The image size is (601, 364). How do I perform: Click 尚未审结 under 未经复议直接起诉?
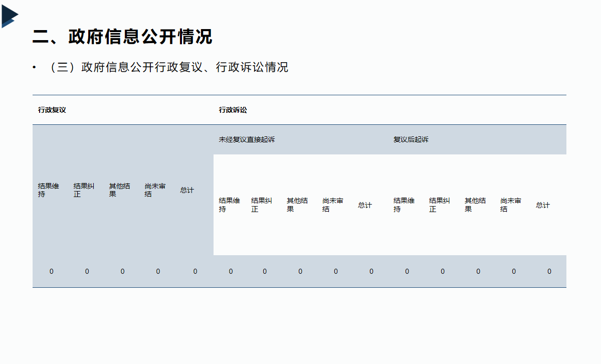pos(333,205)
